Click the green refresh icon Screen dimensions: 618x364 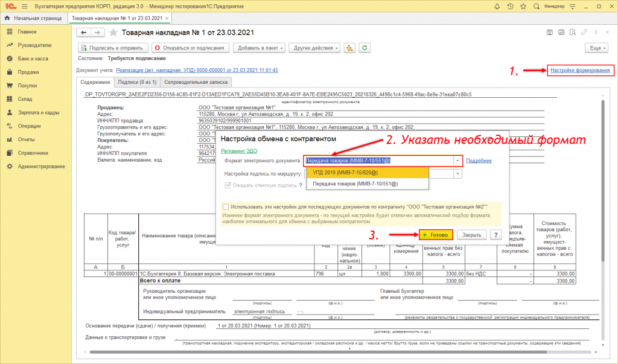point(365,48)
